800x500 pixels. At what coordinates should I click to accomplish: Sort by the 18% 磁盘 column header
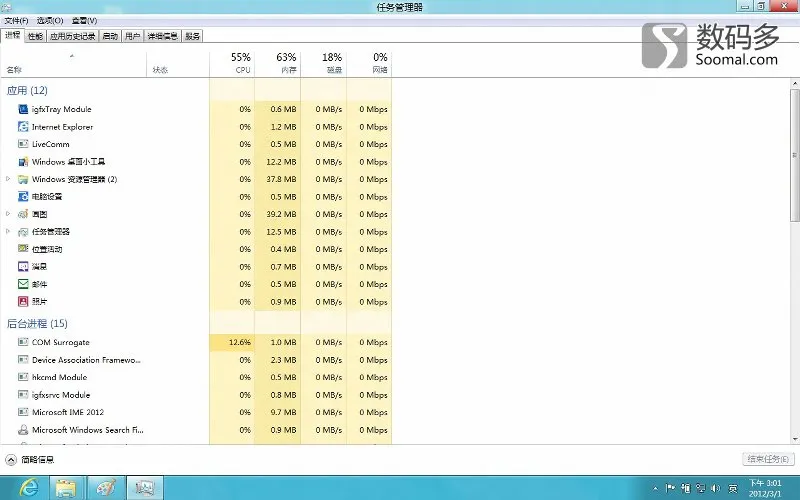pos(324,64)
